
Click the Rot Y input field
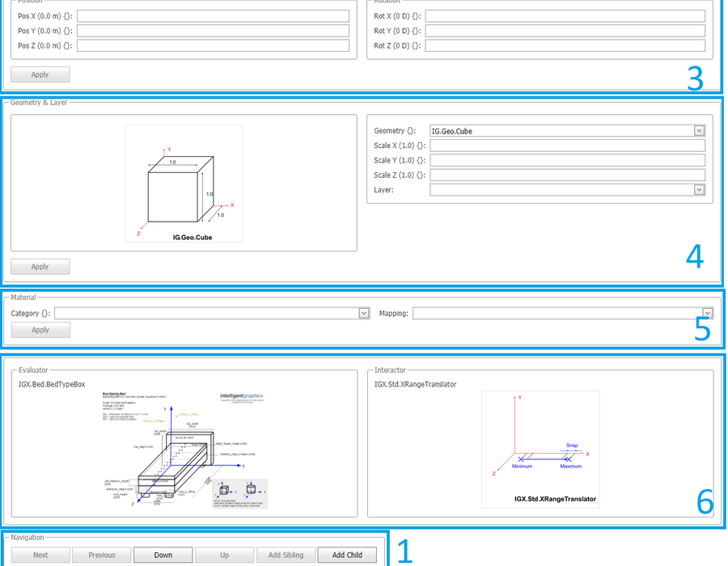click(565, 31)
